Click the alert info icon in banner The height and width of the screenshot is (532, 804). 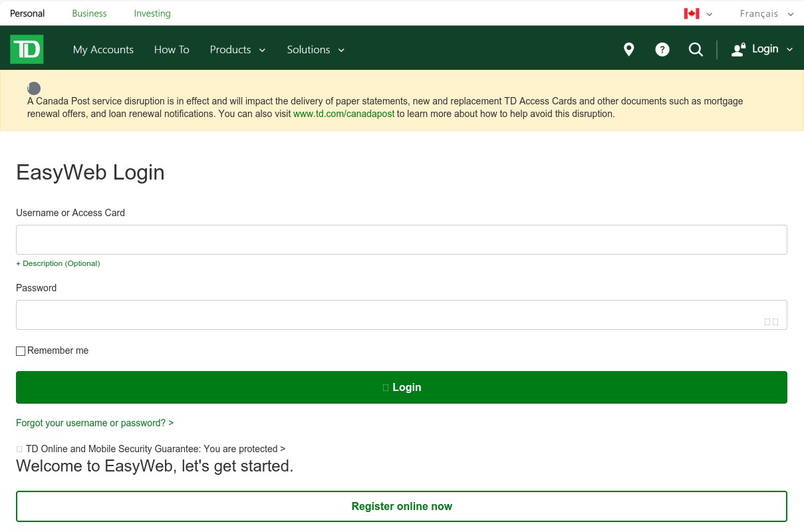34,88
